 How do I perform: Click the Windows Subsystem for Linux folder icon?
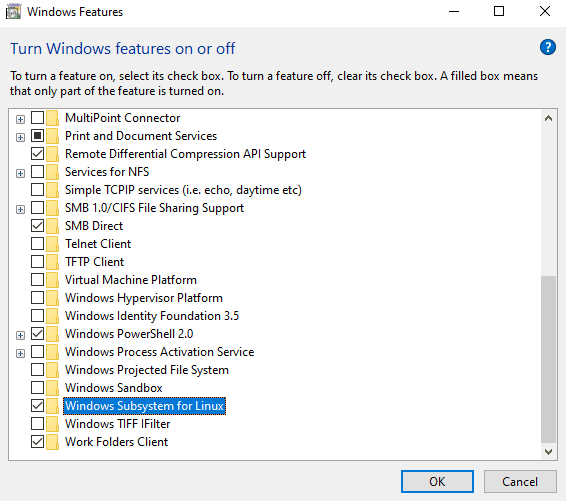point(52,406)
